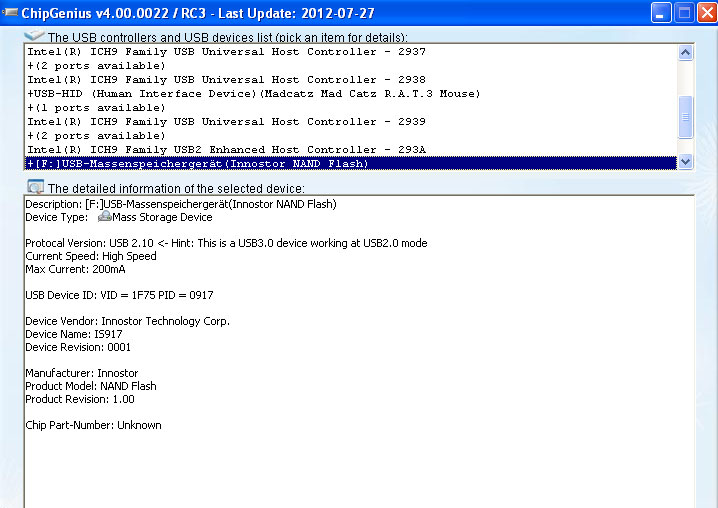Close the ChipGenius window
Viewport: 718px width, 508px height.
707,13
